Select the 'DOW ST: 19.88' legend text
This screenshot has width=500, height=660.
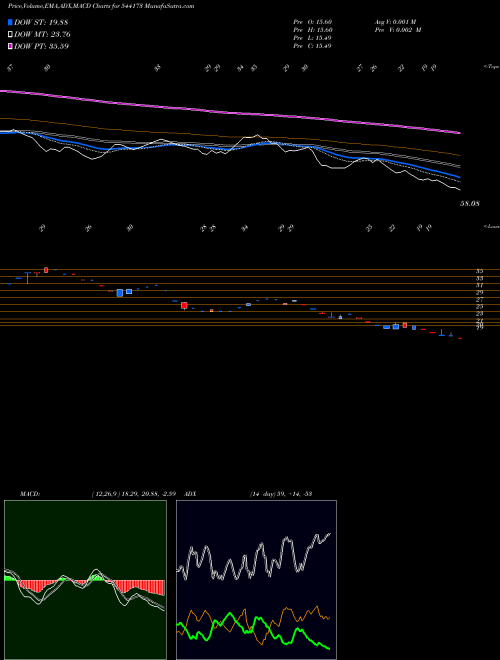coord(41,22)
